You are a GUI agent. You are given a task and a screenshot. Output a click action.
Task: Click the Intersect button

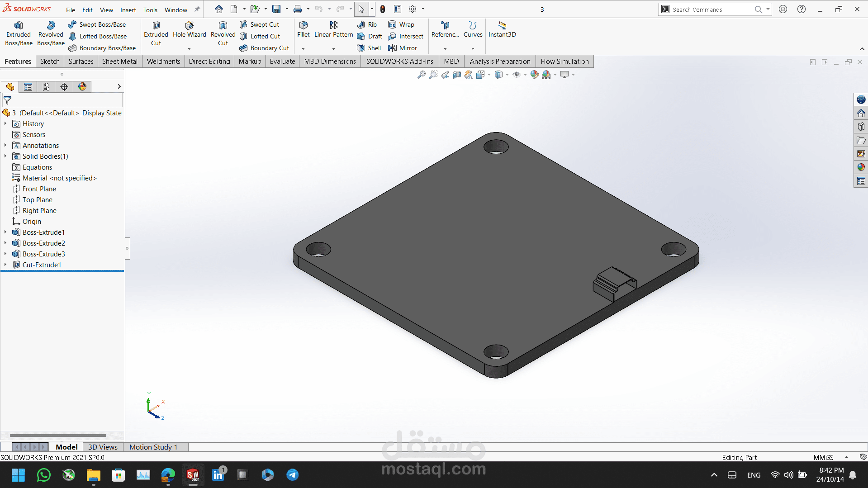[406, 36]
